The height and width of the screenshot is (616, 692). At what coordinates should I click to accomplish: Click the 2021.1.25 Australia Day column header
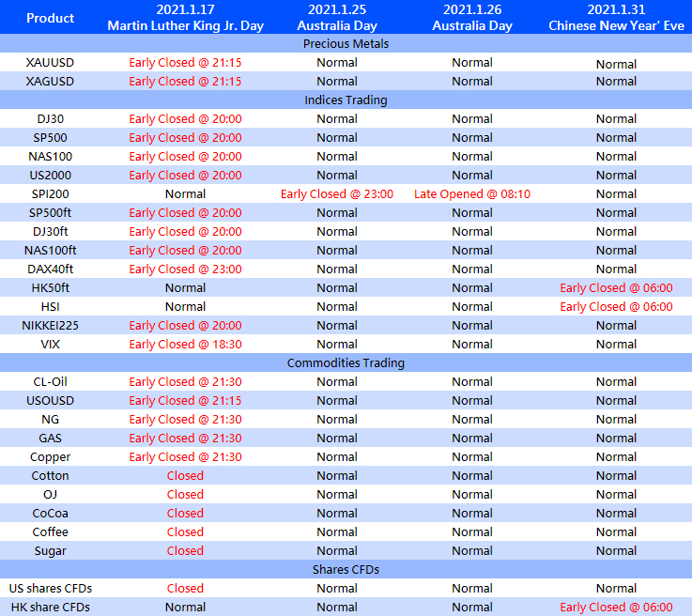[x=336, y=18]
